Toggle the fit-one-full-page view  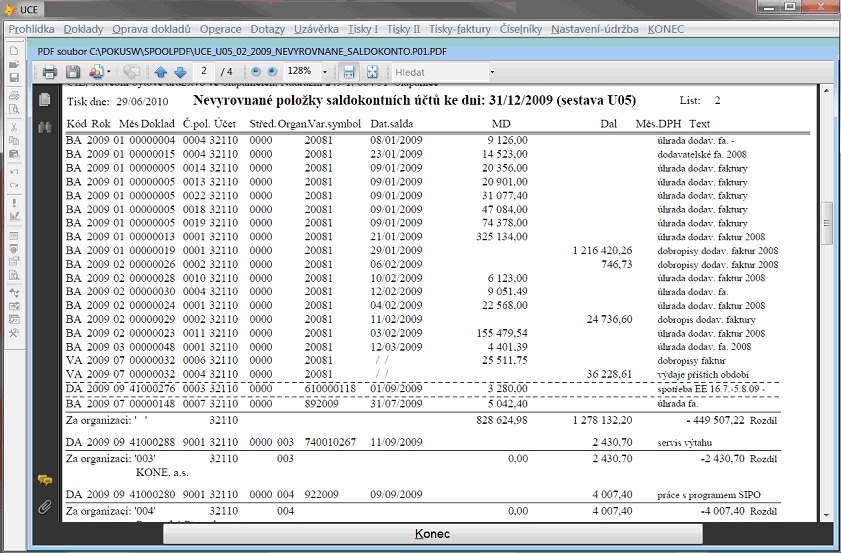372,72
